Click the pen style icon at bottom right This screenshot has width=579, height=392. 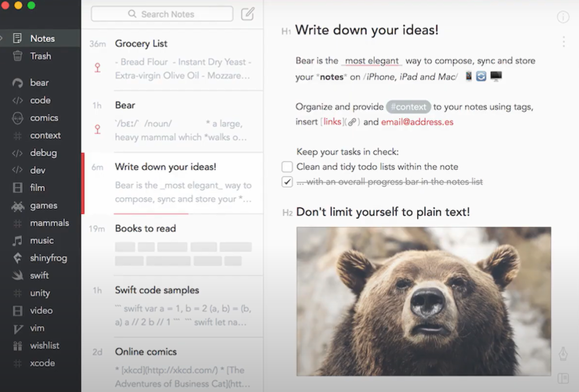coord(563,353)
